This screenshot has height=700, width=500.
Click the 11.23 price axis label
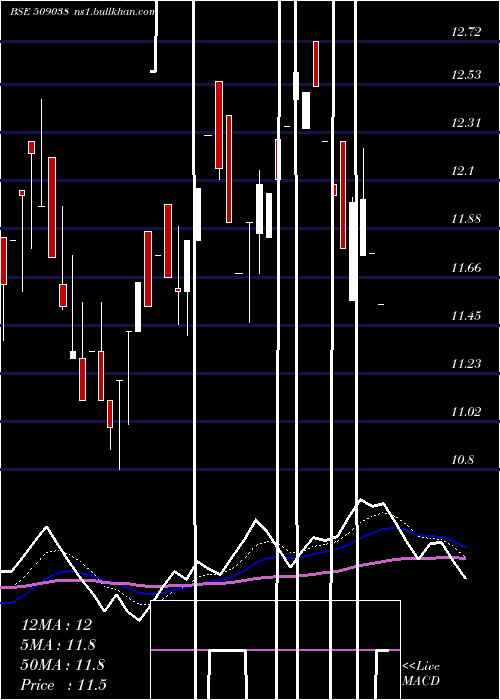[466, 364]
